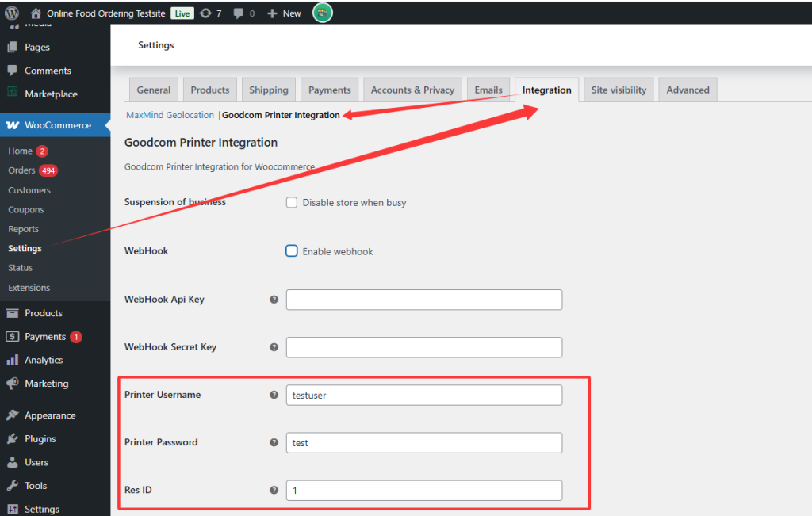The width and height of the screenshot is (812, 516).
Task: Click the Pages sidebar icon
Action: tap(13, 47)
